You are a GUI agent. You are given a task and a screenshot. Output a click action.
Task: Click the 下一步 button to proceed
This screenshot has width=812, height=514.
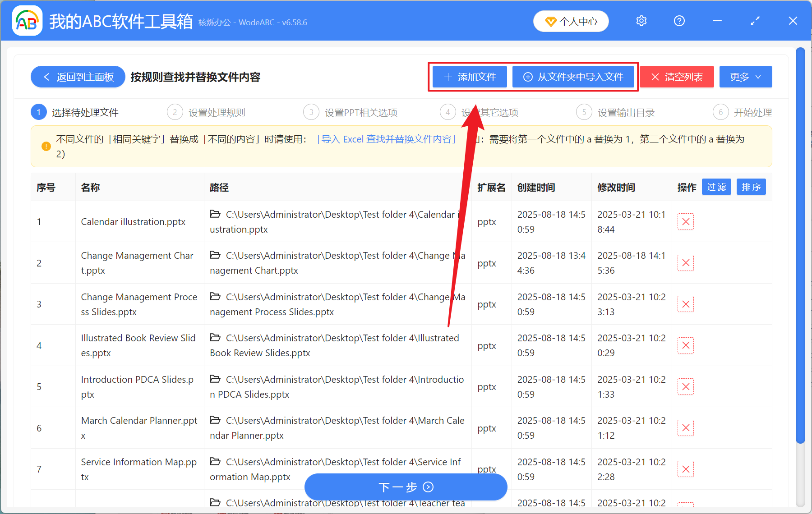(x=406, y=487)
